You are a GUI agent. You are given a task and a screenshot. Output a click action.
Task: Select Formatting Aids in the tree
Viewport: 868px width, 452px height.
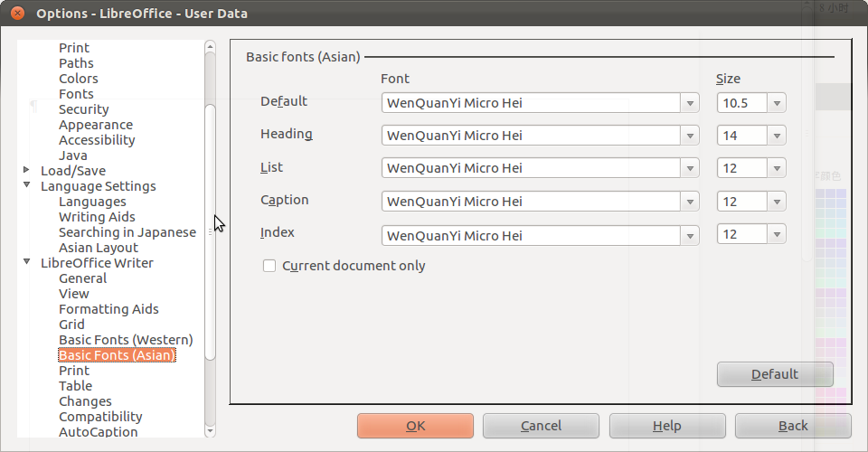click(109, 309)
